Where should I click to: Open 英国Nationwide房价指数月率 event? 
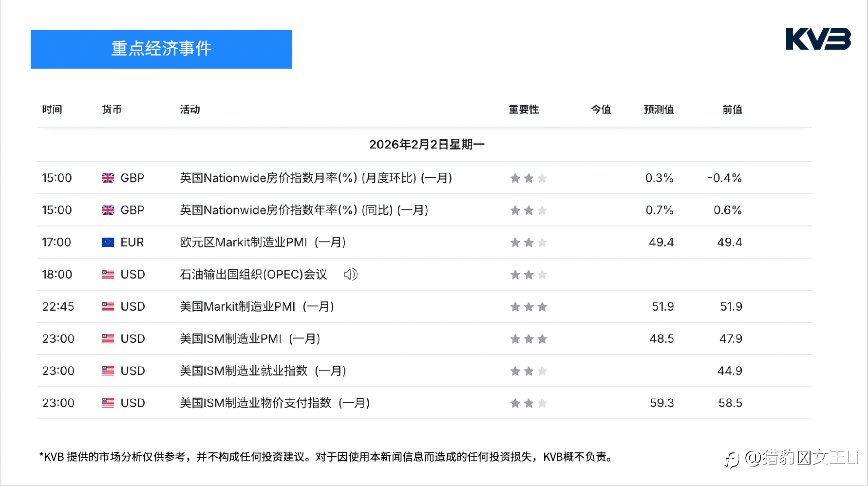316,178
